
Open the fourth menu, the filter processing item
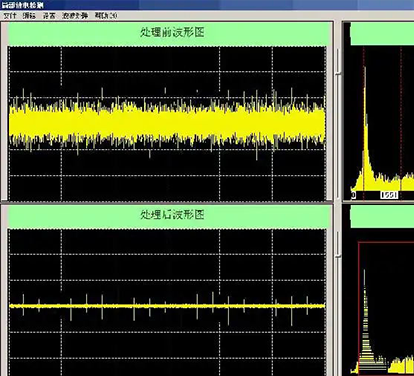click(x=75, y=16)
